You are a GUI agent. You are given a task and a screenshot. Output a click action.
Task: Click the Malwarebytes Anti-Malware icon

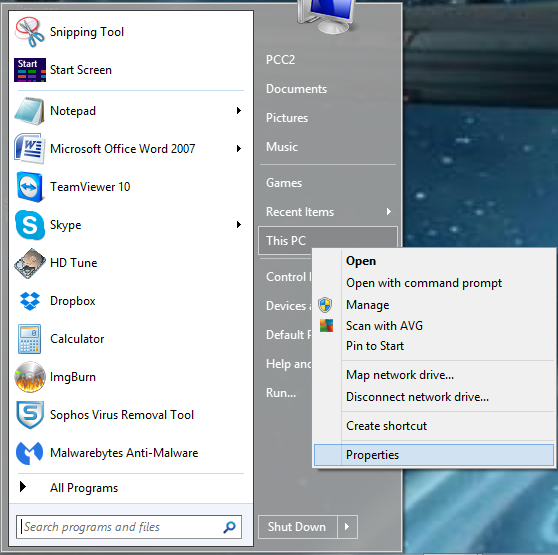click(x=30, y=453)
